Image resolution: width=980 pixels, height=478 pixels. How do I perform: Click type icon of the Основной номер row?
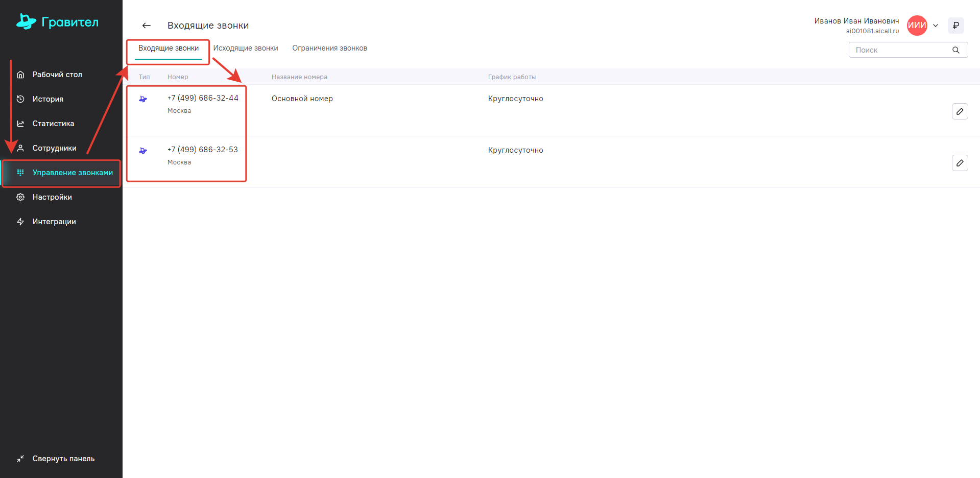[143, 99]
